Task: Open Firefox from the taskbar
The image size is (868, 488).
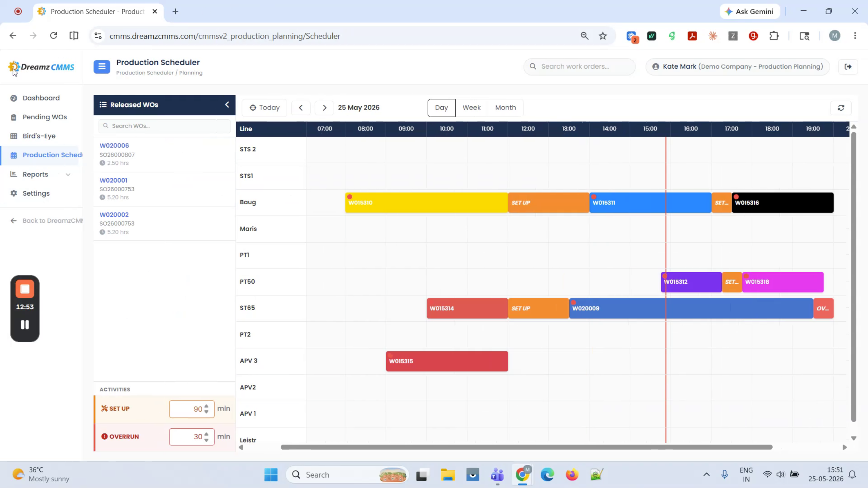Action: [x=572, y=475]
